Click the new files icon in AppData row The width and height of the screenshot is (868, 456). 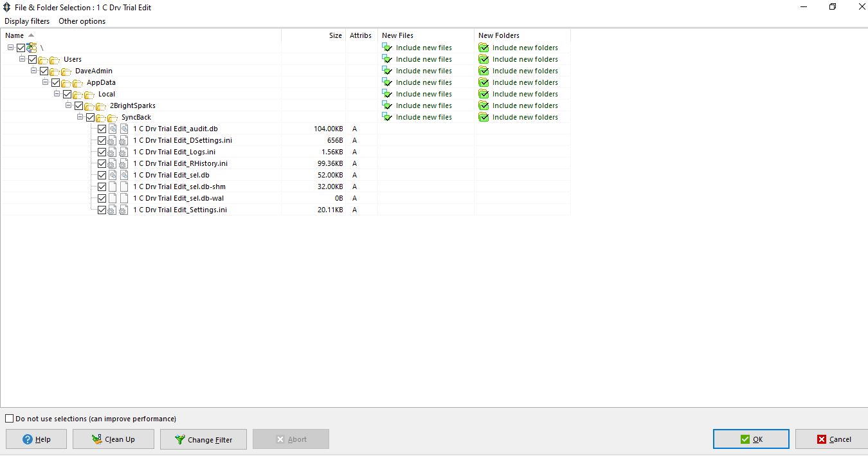[387, 82]
